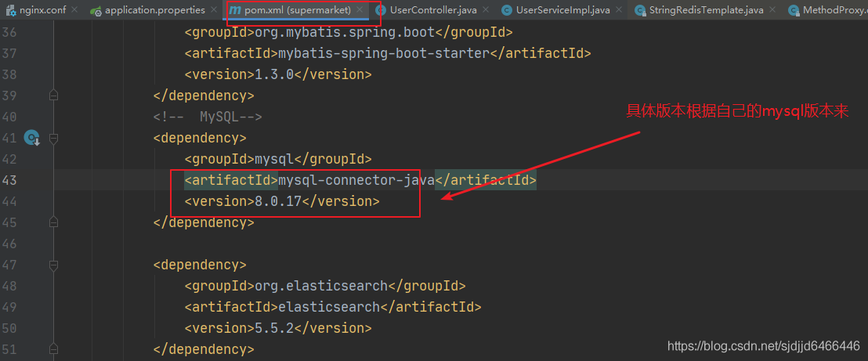Click the groupId value mysql on line 42
The height and width of the screenshot is (361, 868).
[274, 160]
